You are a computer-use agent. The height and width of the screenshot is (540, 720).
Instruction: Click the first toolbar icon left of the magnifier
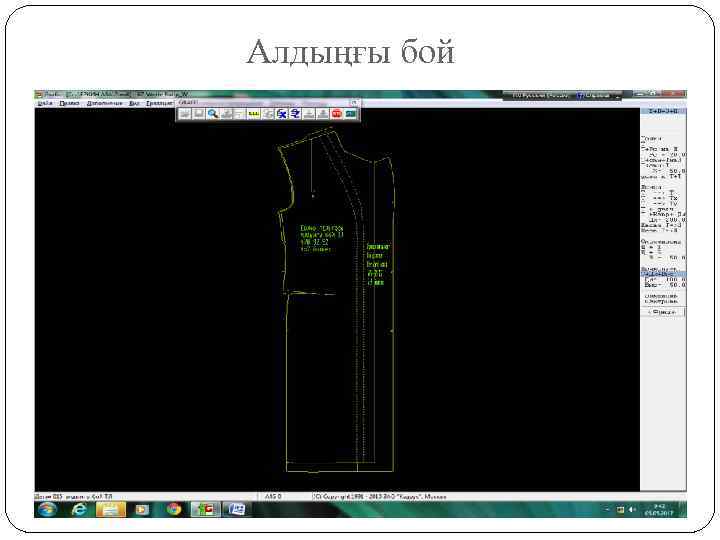(x=185, y=114)
